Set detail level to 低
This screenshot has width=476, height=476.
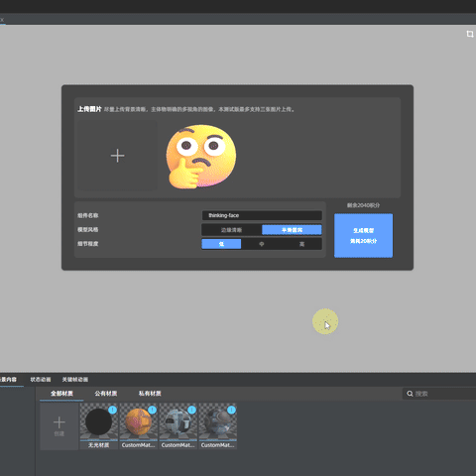tap(221, 244)
